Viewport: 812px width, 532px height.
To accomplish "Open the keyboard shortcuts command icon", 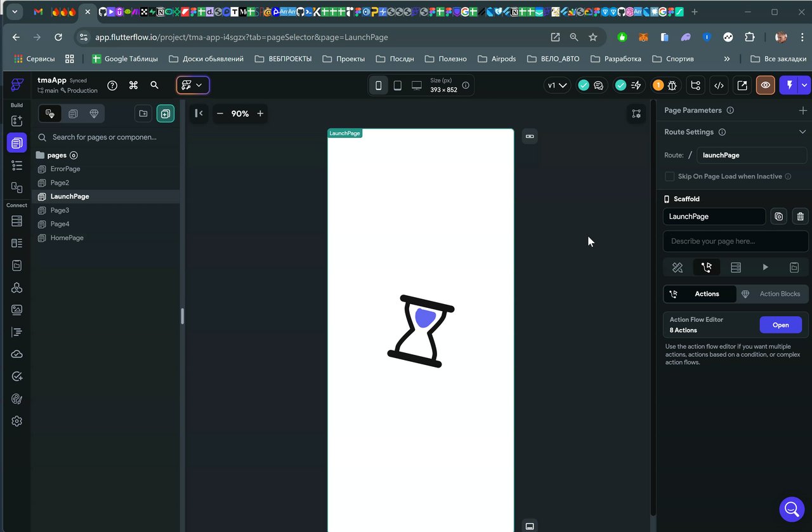I will [133, 85].
